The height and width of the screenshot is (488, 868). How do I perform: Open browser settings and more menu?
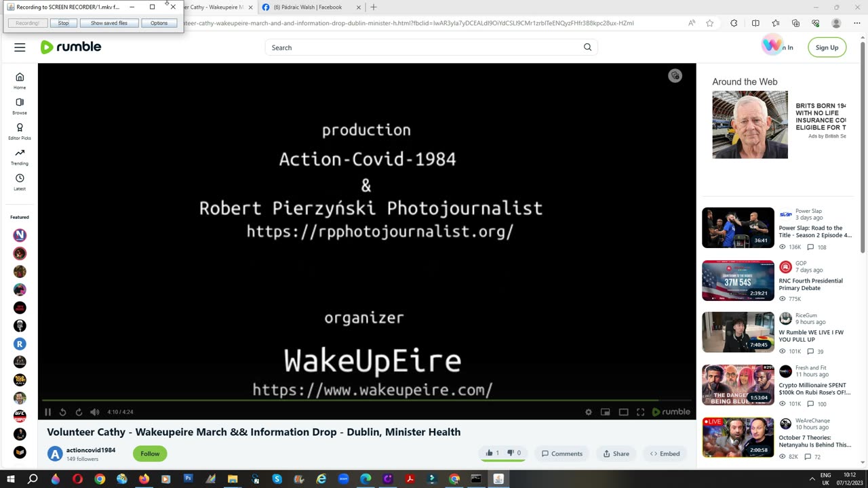(856, 23)
